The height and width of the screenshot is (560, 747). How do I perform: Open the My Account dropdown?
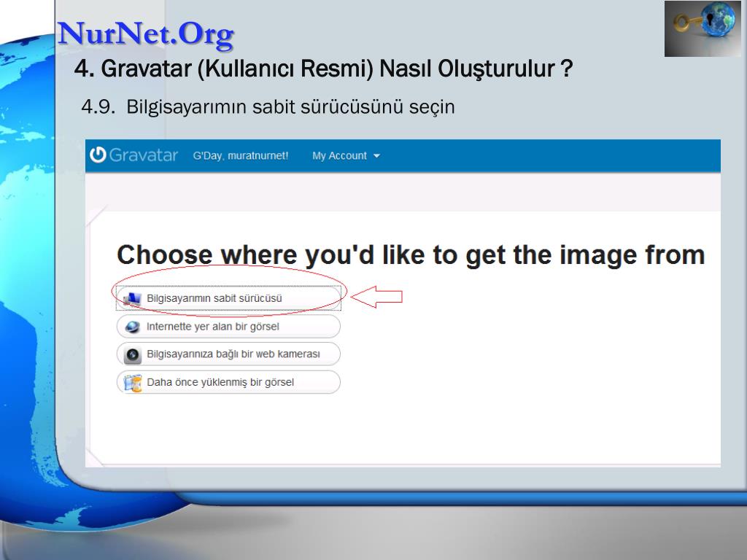click(346, 156)
